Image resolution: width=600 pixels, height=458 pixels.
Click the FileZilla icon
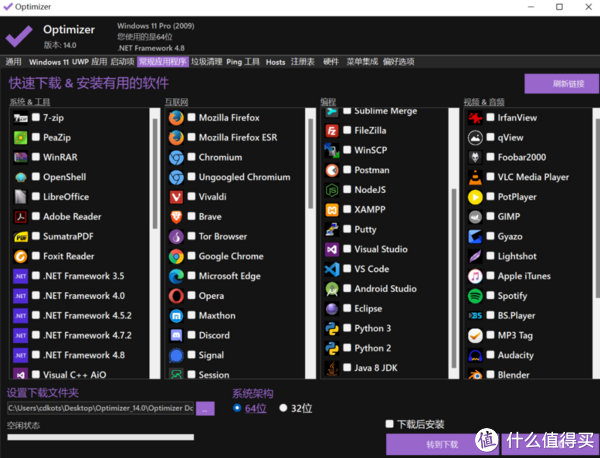[332, 131]
